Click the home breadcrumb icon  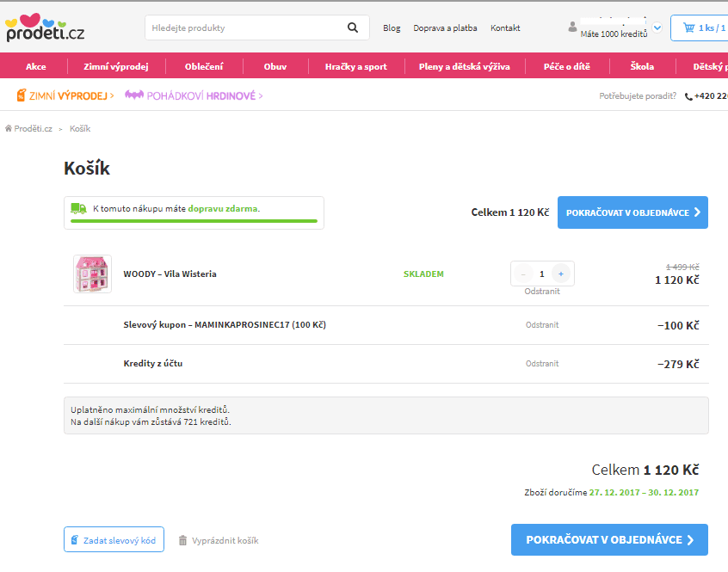pos(9,128)
